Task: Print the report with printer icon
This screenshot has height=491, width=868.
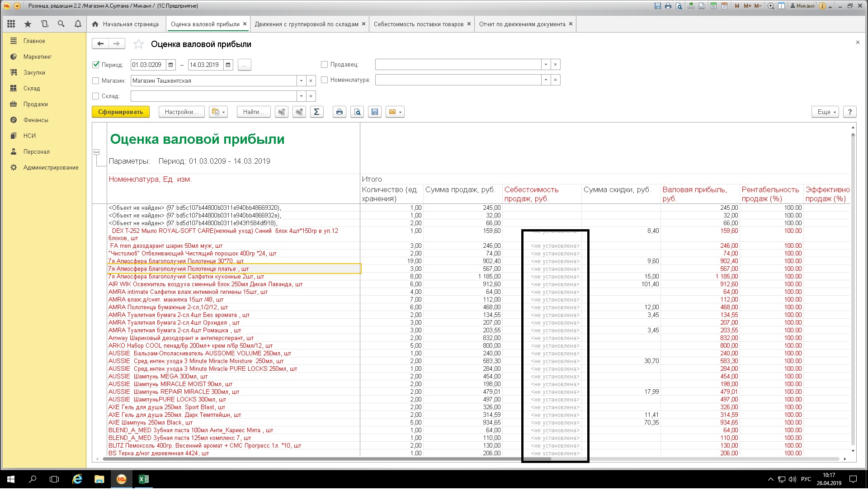Action: click(340, 112)
